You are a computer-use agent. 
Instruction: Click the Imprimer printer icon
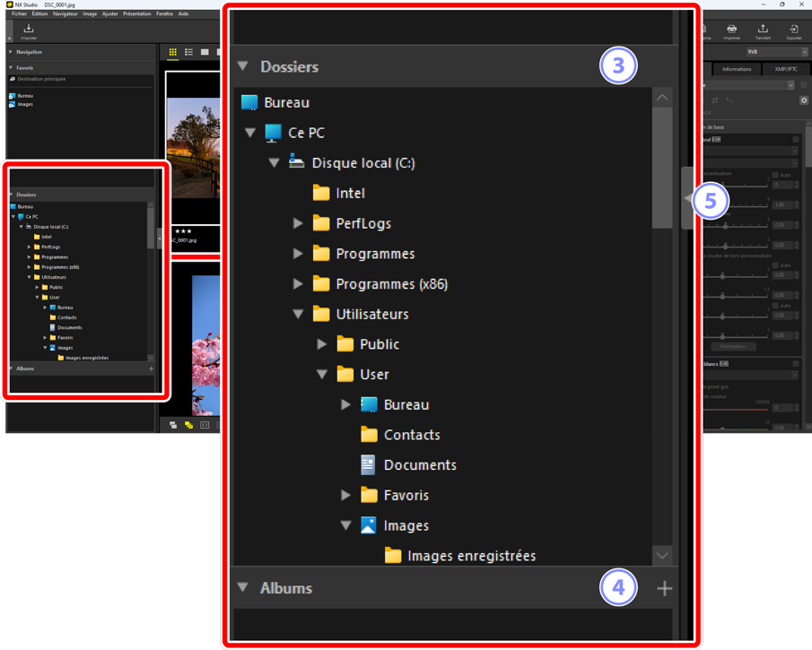tap(732, 31)
